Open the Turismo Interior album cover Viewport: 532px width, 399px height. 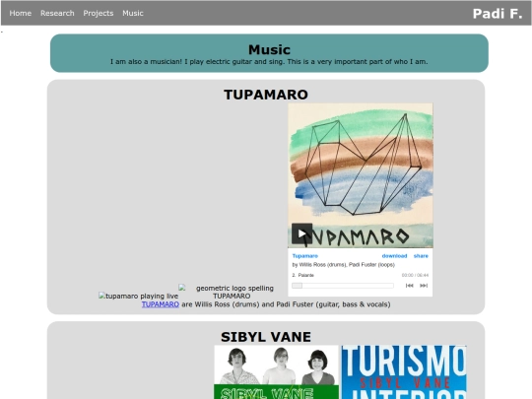click(404, 371)
